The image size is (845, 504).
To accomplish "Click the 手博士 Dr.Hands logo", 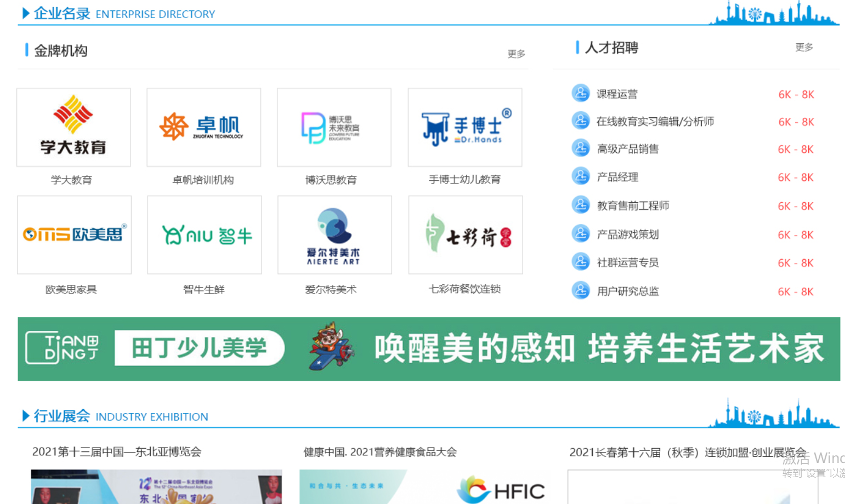I will (x=465, y=127).
